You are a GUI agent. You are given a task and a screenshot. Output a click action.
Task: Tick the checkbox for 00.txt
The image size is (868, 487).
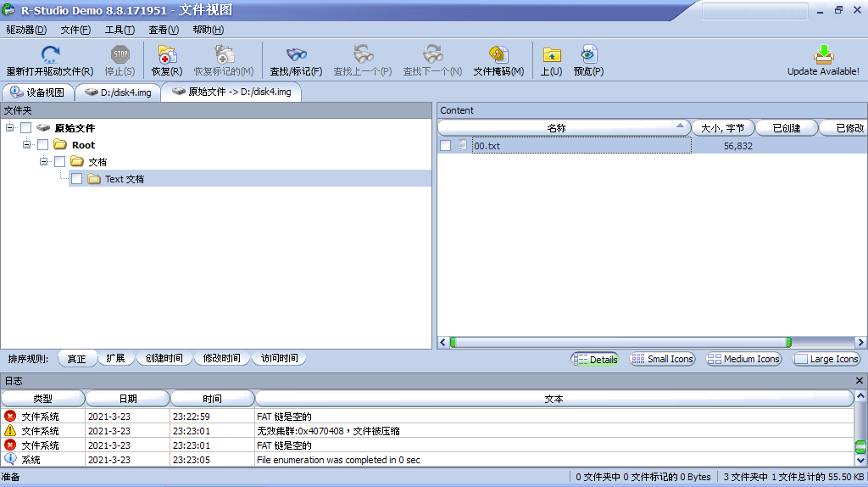(x=446, y=146)
